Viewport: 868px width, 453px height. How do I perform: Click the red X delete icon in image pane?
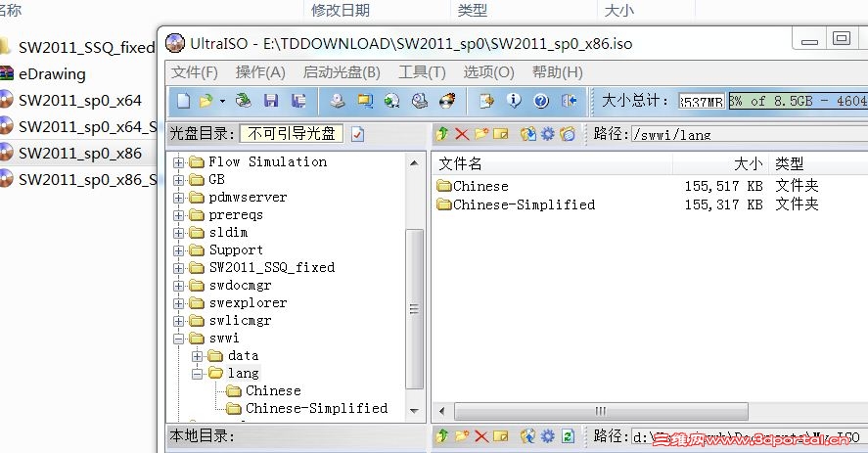[x=462, y=134]
